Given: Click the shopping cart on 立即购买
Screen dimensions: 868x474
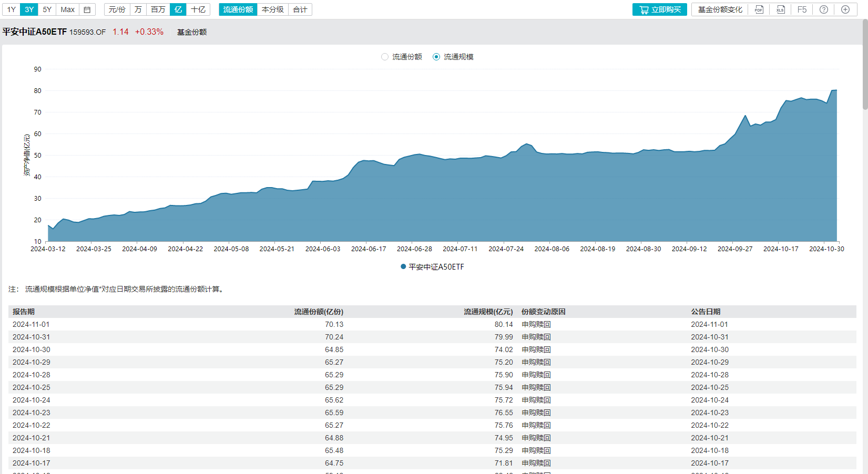Looking at the screenshot, I should coord(644,9).
